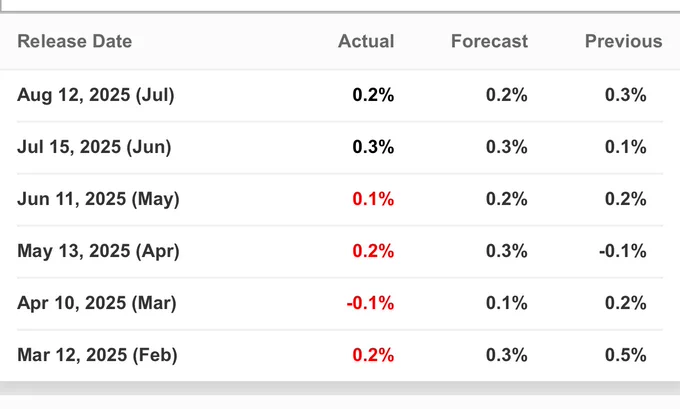Click the actual 0.3% value in the June row

pyautogui.click(x=373, y=147)
